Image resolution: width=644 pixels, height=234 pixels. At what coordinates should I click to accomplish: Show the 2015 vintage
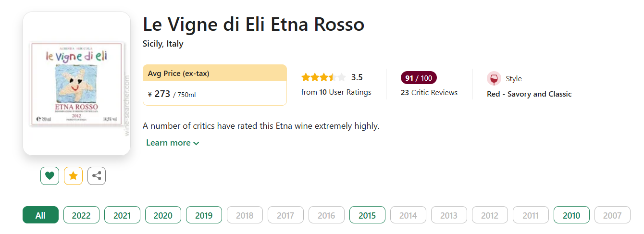point(367,215)
